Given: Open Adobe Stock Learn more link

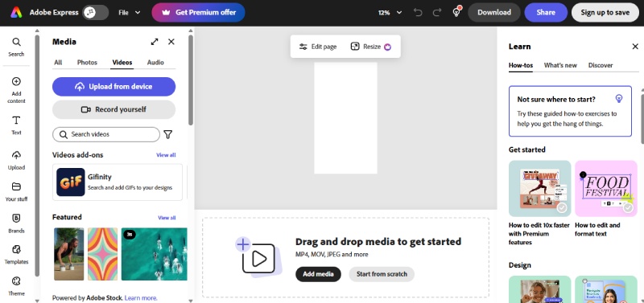Looking at the screenshot, I should [x=141, y=298].
